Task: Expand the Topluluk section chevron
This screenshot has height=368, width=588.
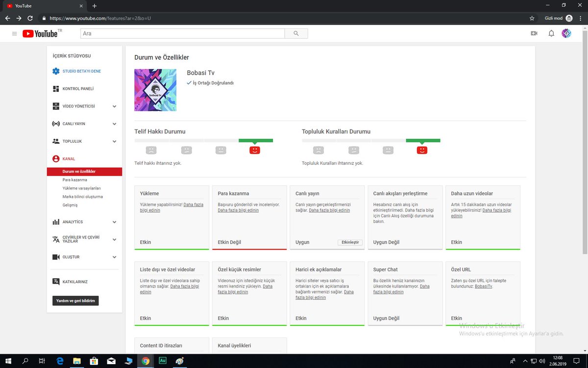Action: (114, 141)
